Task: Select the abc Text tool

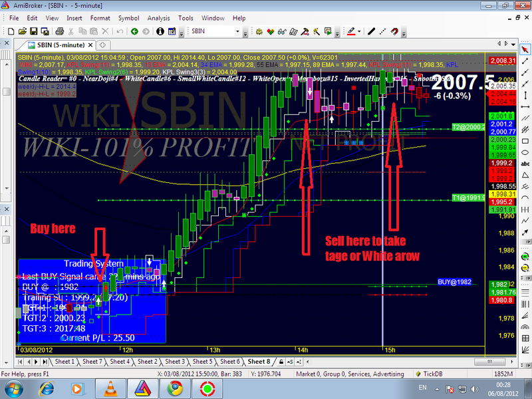Action: 525,164
